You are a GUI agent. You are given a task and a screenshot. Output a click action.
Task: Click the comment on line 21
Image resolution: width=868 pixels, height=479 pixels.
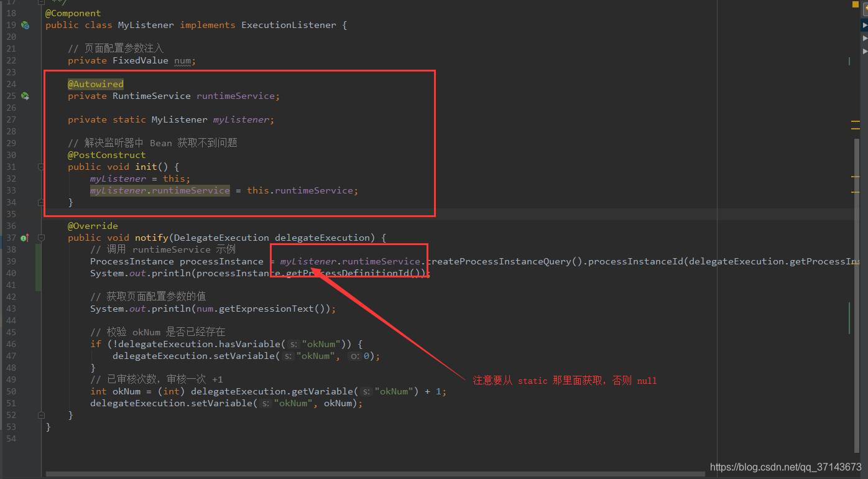[116, 49]
